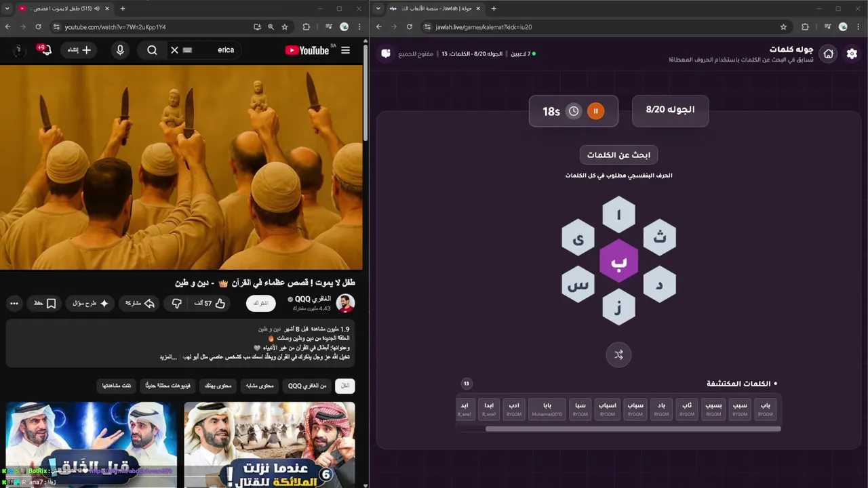Save video with حفظ button
Screen dimensions: 868x488
(x=45, y=304)
